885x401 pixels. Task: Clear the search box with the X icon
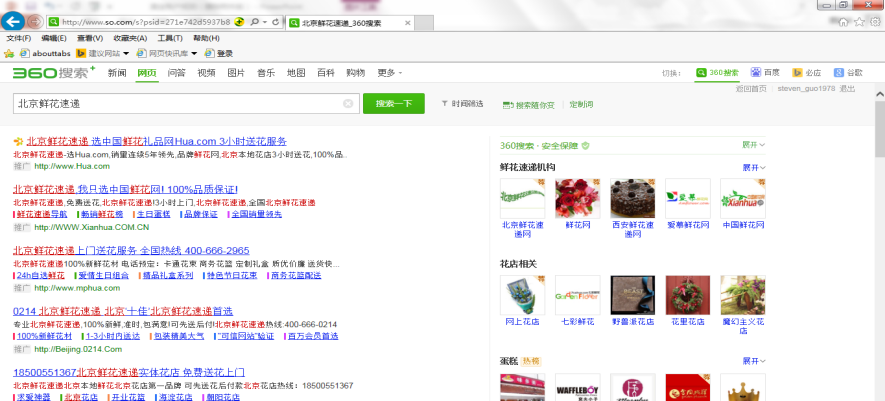point(348,103)
